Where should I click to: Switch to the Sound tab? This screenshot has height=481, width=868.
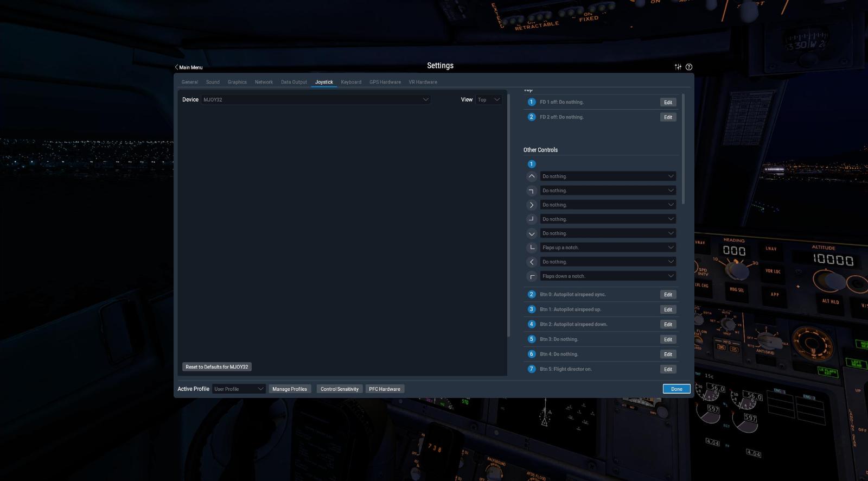point(213,82)
